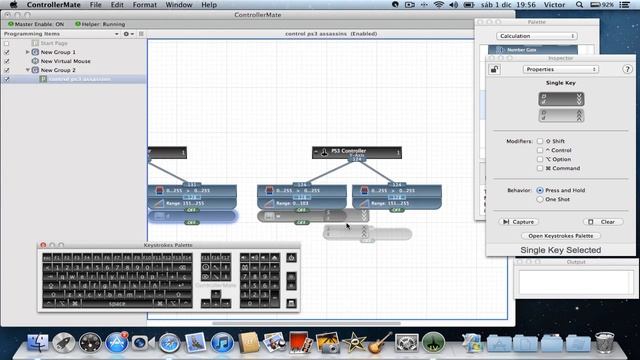Open the Help menu
640x360 pixels.
(x=209, y=5)
